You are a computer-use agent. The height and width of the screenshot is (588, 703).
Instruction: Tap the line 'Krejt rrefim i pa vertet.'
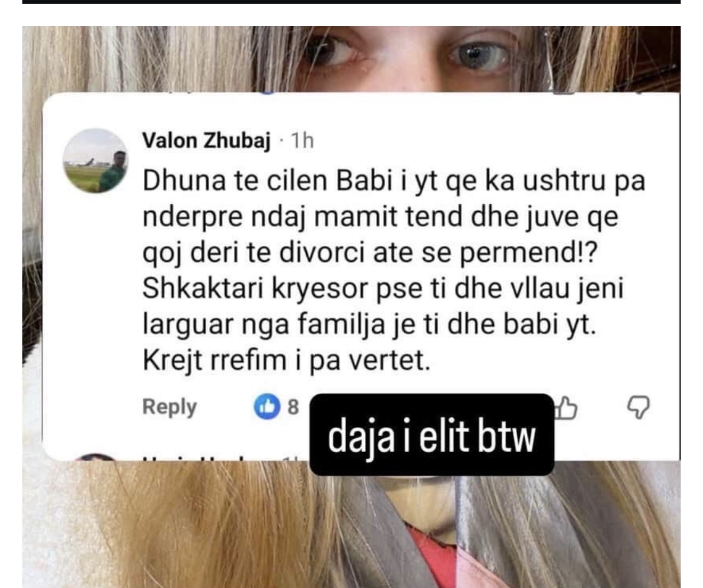pos(286,361)
